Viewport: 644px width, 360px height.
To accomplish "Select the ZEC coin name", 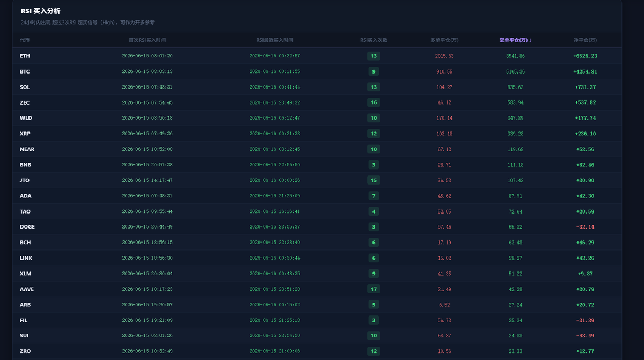I will 25,102.
